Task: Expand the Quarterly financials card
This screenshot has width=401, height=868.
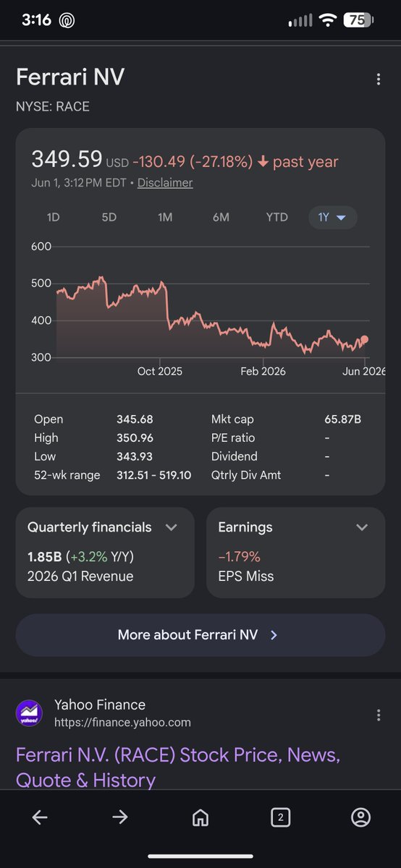Action: [x=172, y=527]
